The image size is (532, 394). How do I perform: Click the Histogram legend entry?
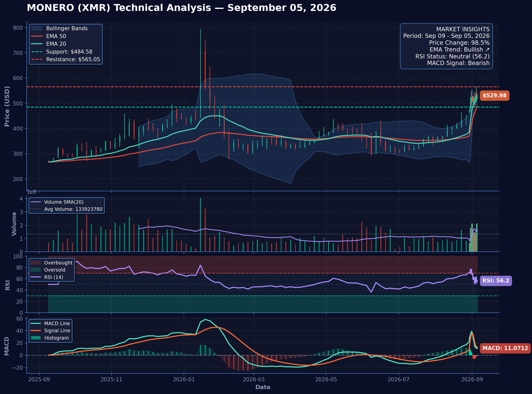click(x=50, y=338)
